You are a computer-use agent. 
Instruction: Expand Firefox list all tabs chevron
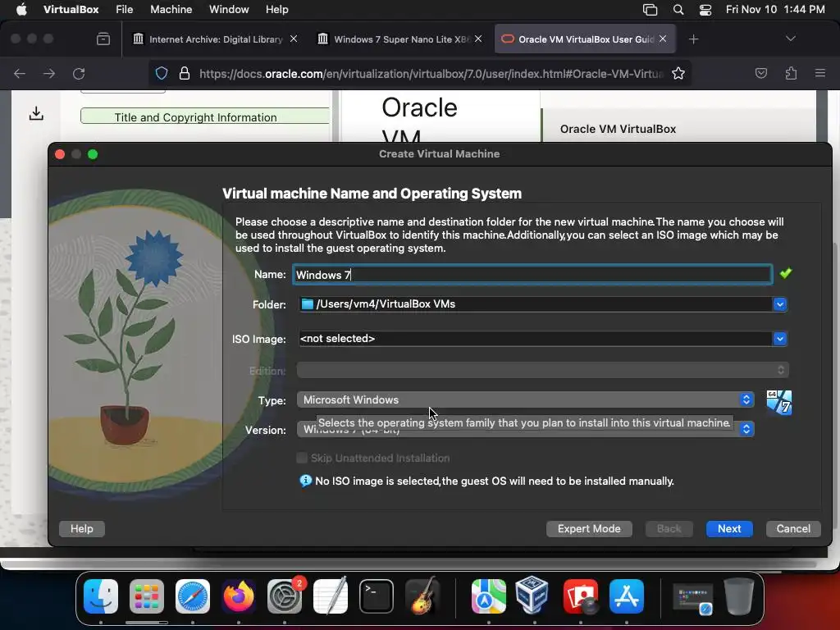pyautogui.click(x=790, y=39)
